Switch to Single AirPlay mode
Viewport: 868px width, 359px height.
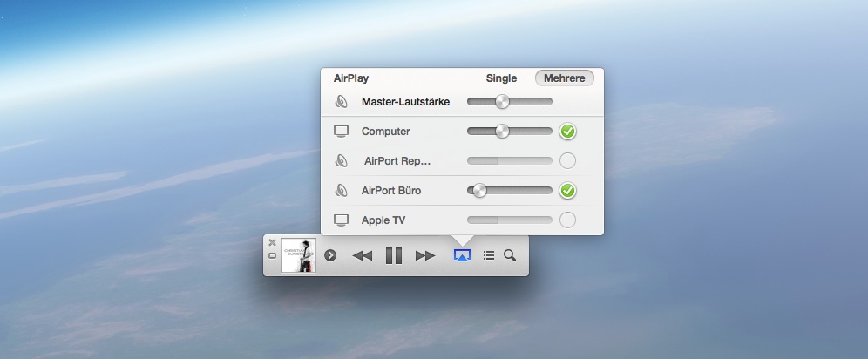501,78
